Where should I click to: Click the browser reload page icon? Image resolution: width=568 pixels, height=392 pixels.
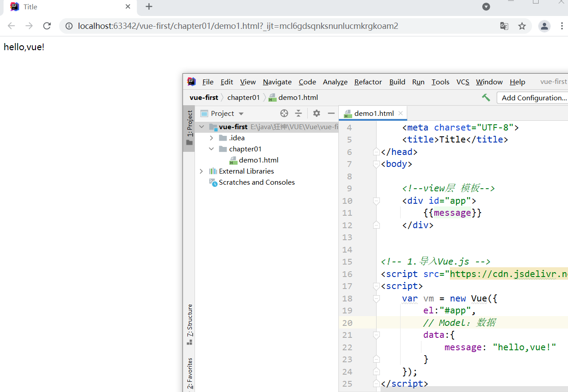point(47,26)
